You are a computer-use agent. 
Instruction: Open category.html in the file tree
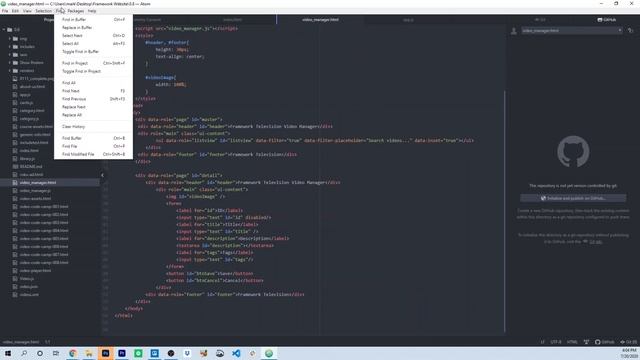pos(32,111)
